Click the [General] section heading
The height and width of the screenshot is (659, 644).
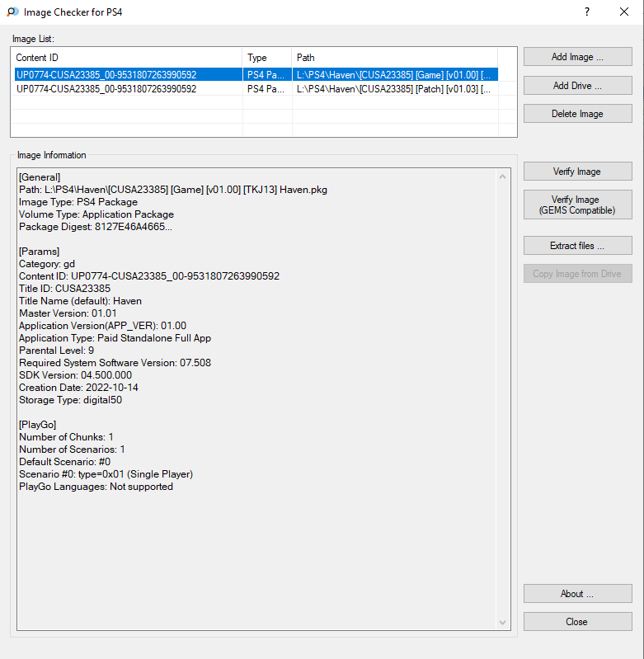click(40, 177)
